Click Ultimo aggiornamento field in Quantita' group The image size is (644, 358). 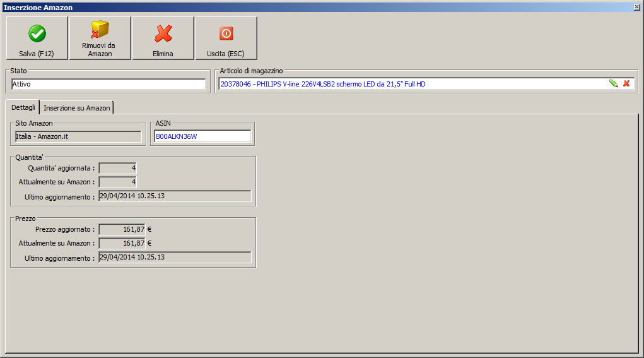pos(175,196)
